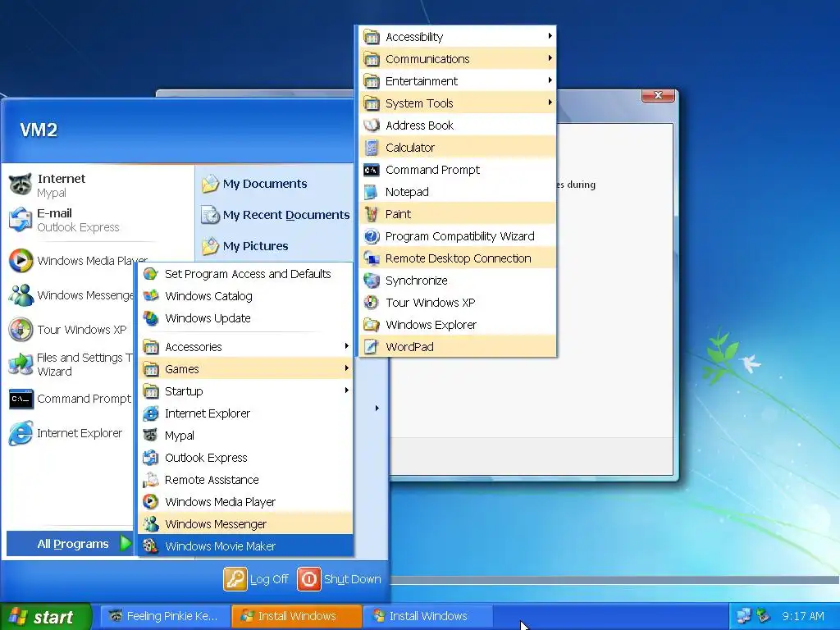Open All Programs menu
The width and height of the screenshot is (840, 630).
70,544
